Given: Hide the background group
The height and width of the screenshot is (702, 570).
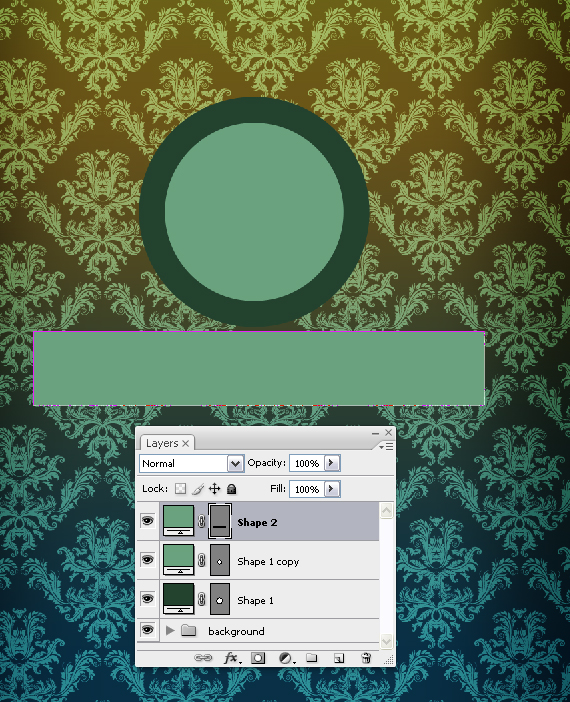Looking at the screenshot, I should point(148,630).
